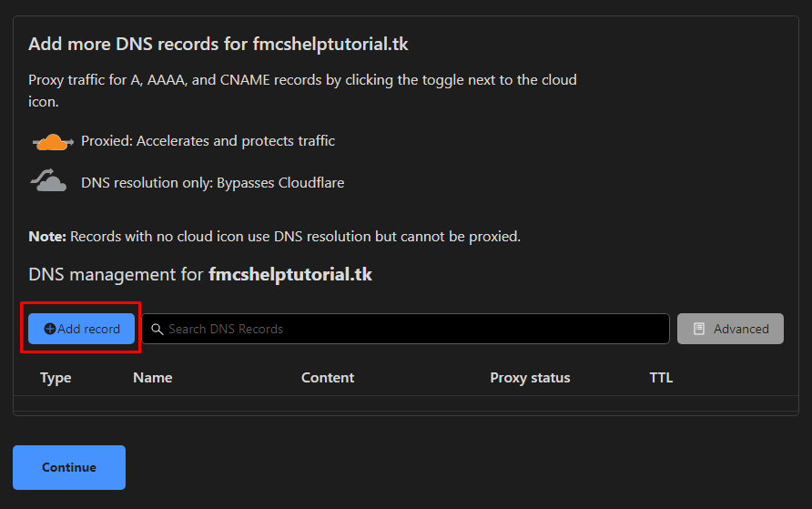Click the "Proxied: Accelerates and protects traffic" text
The image size is (812, 509).
pos(208,141)
